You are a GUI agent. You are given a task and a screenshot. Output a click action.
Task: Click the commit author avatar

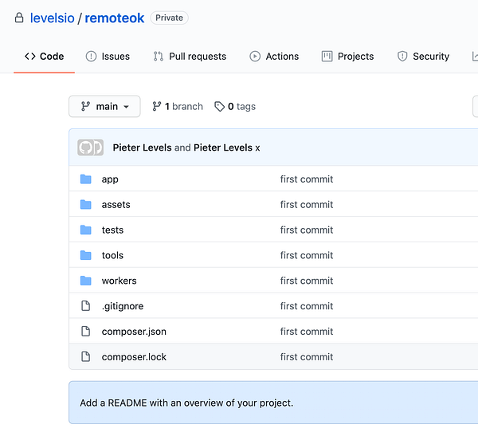coord(90,147)
